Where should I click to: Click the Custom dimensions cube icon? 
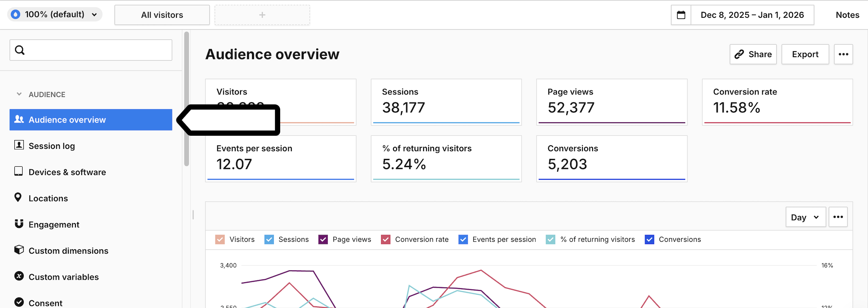click(x=19, y=250)
